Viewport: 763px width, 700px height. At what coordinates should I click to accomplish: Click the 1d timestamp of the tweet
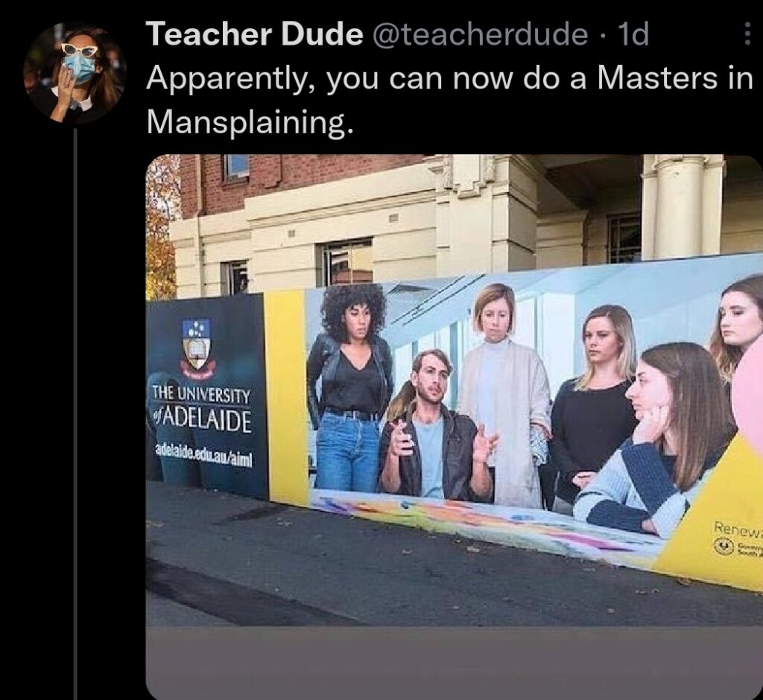pyautogui.click(x=633, y=34)
